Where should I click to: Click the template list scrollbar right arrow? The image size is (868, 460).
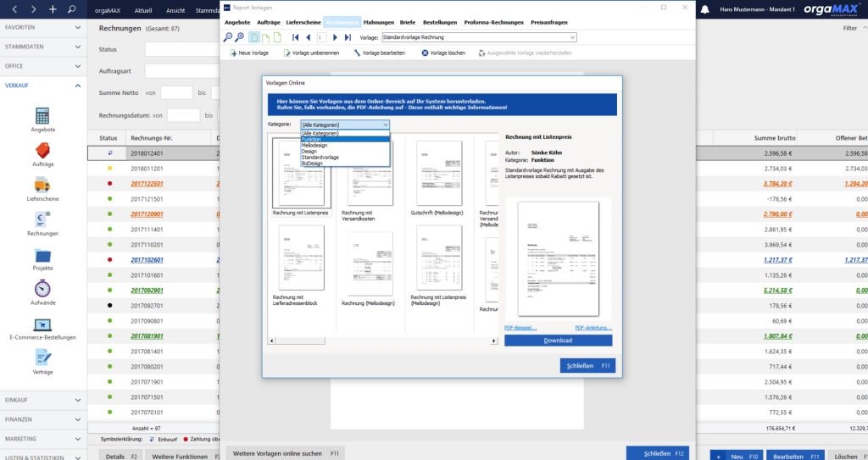[x=494, y=341]
